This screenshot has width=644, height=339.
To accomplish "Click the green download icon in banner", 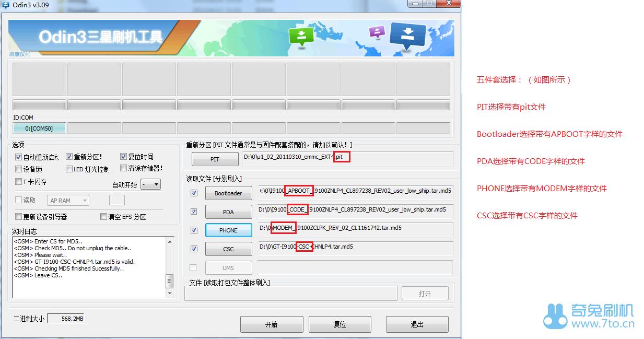I will [x=300, y=36].
